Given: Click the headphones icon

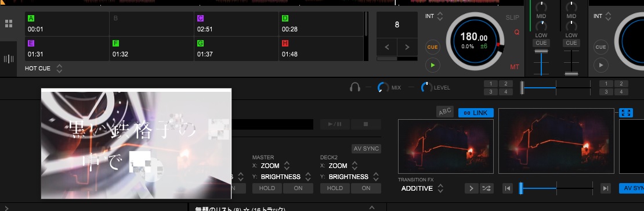Looking at the screenshot, I should pos(355,87).
